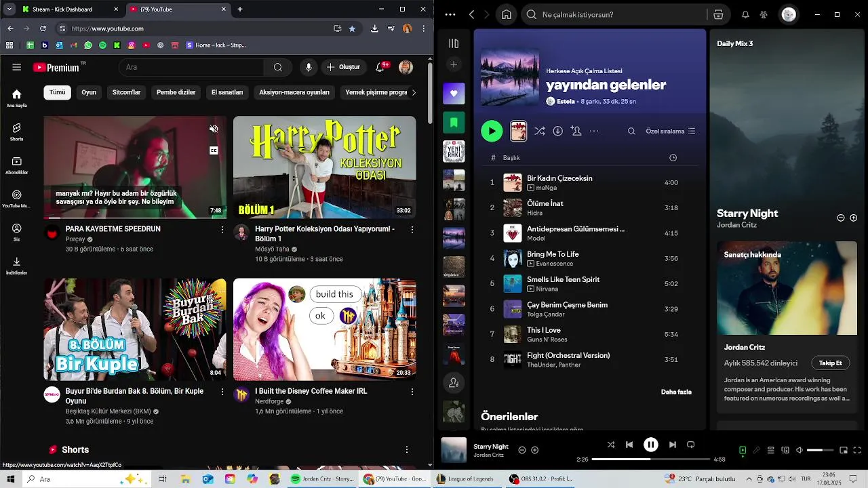Invite collaborators to the playlist
This screenshot has width=868, height=488.
pos(576,131)
